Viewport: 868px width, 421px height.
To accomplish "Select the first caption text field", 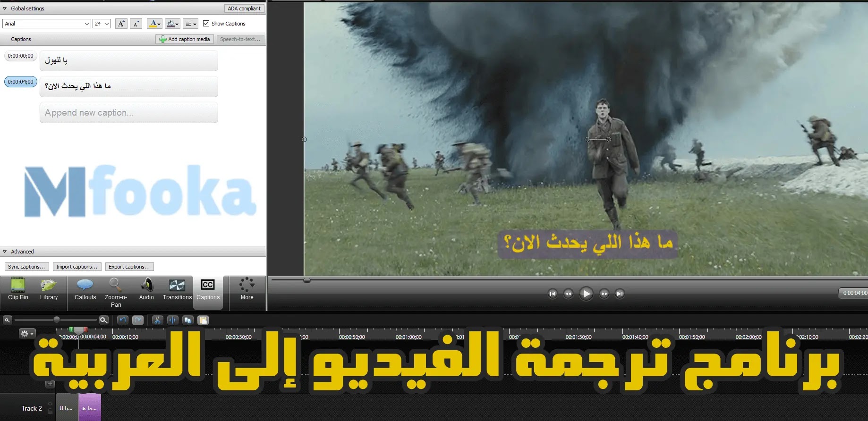I will pos(128,61).
